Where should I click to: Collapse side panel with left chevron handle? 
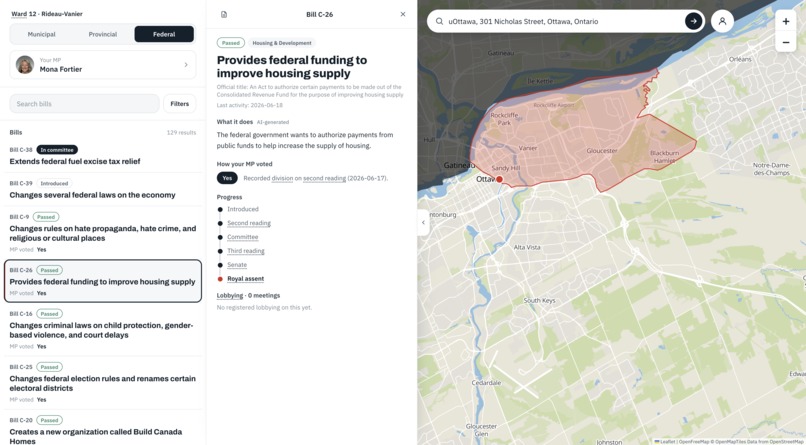[424, 222]
